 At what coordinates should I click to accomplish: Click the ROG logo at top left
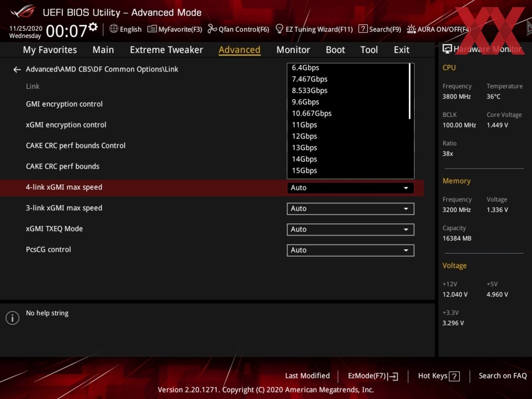pos(23,12)
